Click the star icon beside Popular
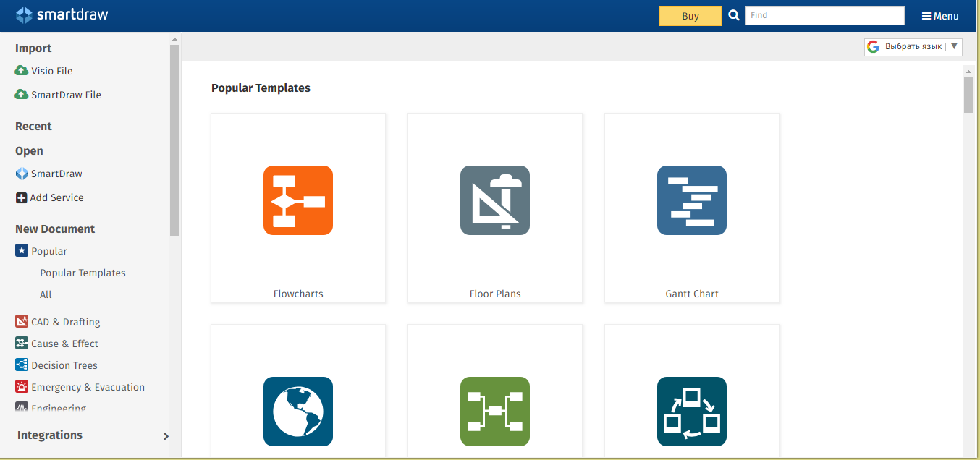Viewport: 980px width, 460px height. pyautogui.click(x=22, y=251)
